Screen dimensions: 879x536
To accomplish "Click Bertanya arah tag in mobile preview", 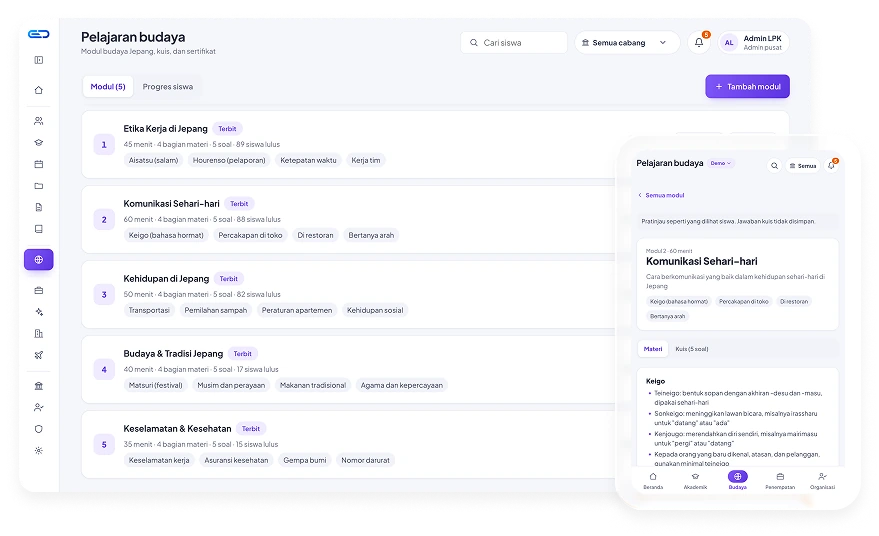I will [x=667, y=316].
